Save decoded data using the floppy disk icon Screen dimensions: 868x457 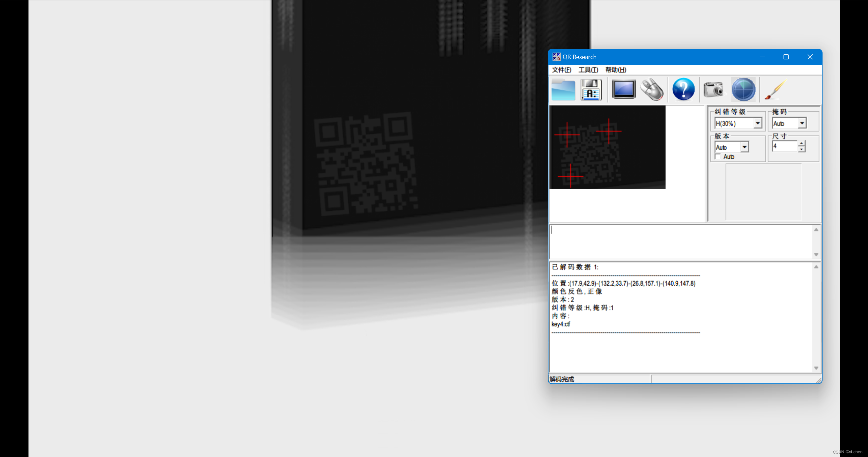tap(591, 89)
